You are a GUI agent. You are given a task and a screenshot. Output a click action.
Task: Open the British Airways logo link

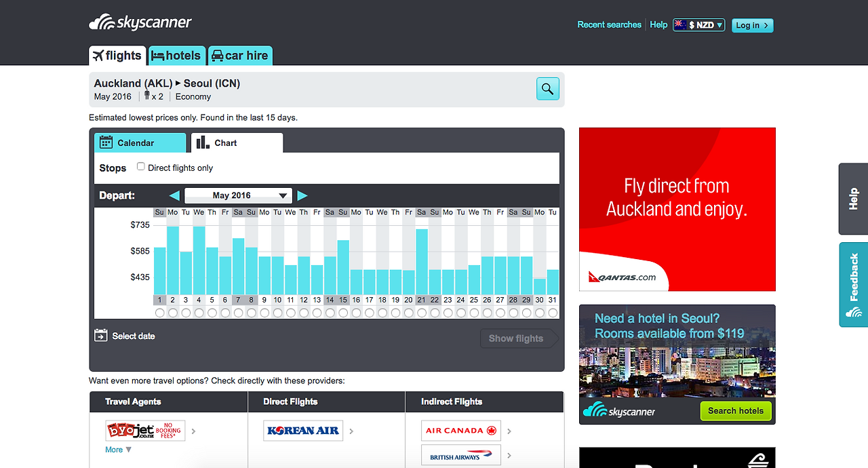point(461,455)
